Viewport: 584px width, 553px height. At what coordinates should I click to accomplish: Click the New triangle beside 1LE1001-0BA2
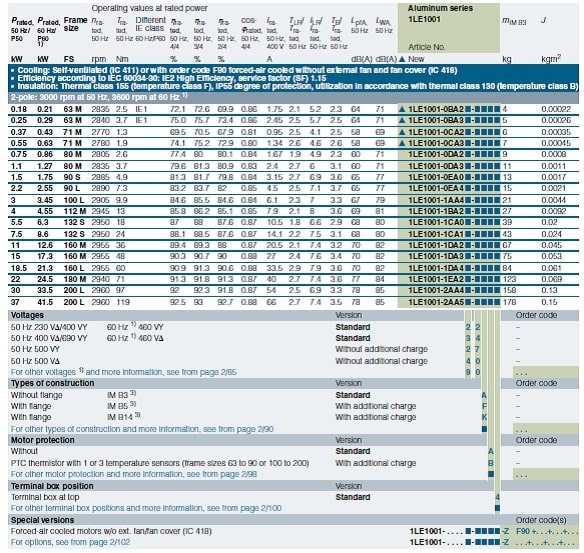[402, 109]
